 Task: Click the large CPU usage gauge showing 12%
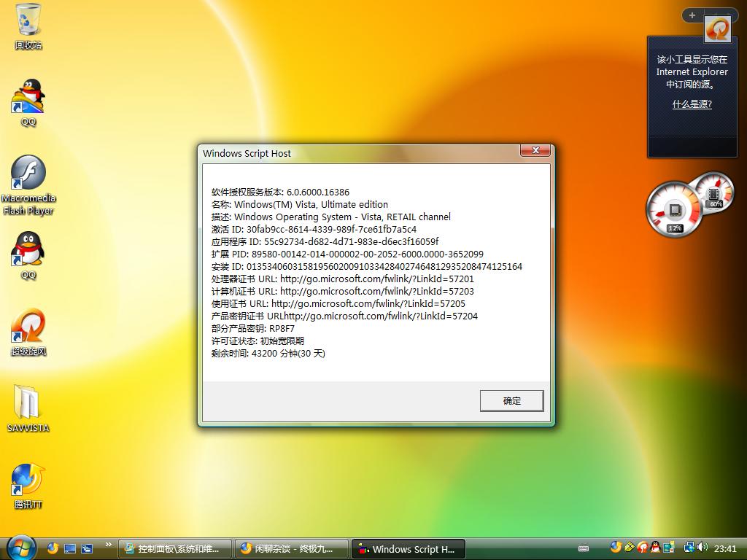click(x=674, y=209)
